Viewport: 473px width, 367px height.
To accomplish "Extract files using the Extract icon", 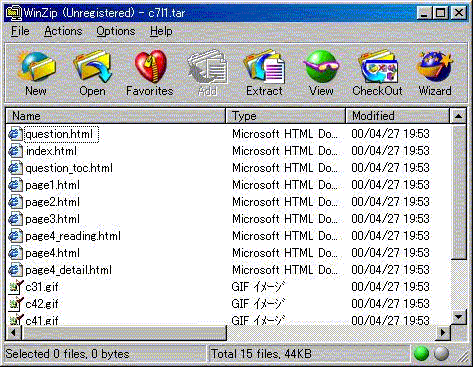I will pos(264,67).
